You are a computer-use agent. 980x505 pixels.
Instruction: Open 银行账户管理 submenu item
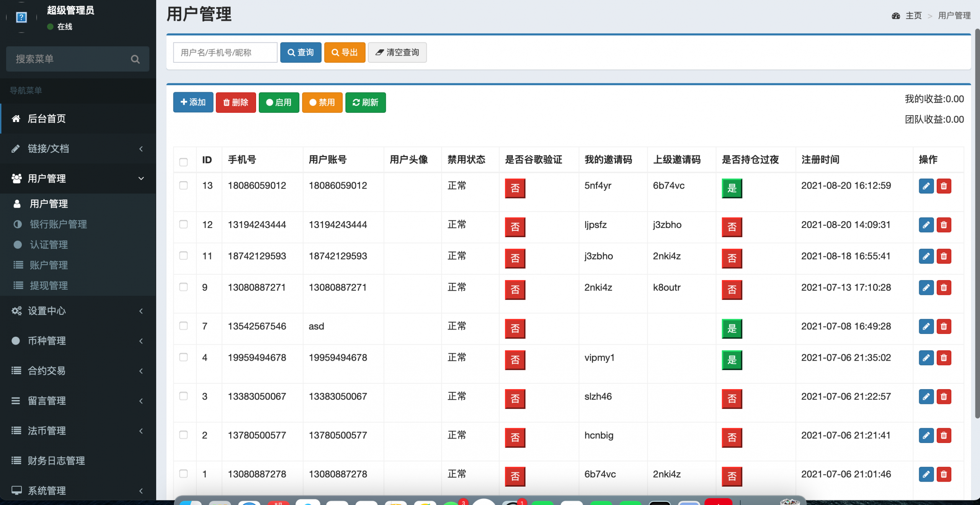coord(58,224)
